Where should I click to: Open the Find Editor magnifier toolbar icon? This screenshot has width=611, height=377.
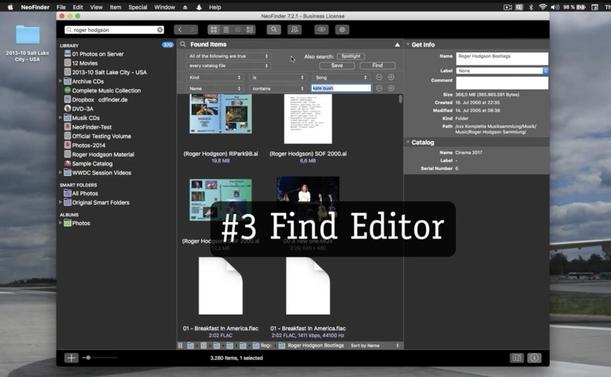pos(274,30)
